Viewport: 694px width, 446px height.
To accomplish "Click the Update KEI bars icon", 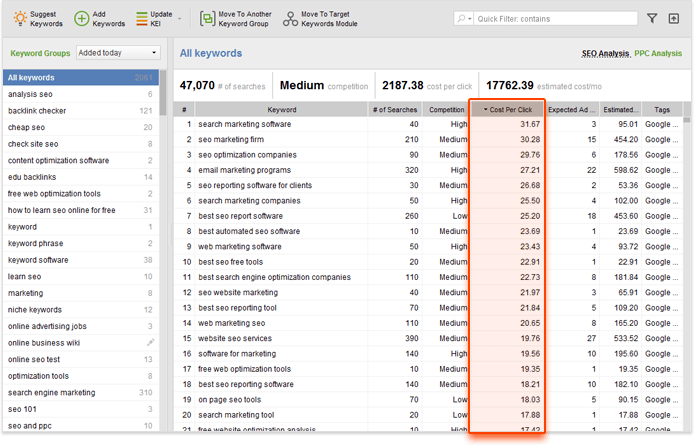I will tap(142, 19).
